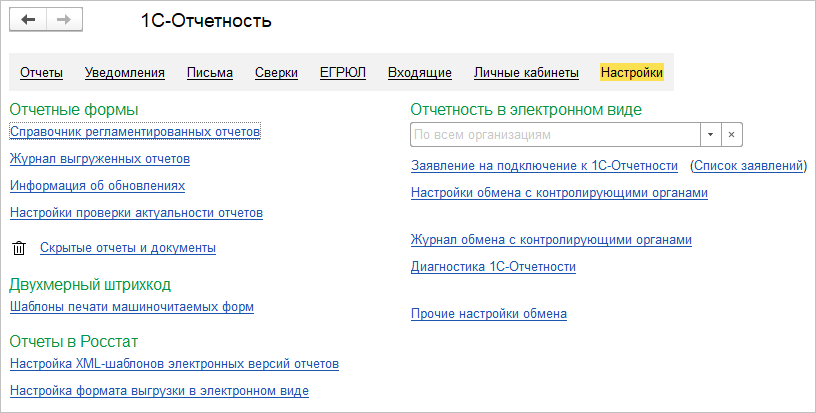Open Шаблоны печати машиночитаемых форм
The height and width of the screenshot is (413, 816).
tap(132, 307)
